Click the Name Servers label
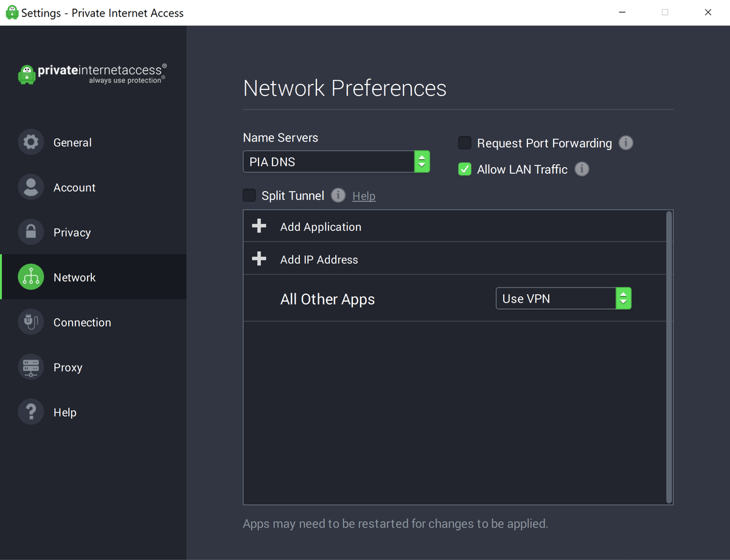The height and width of the screenshot is (560, 730). click(280, 137)
